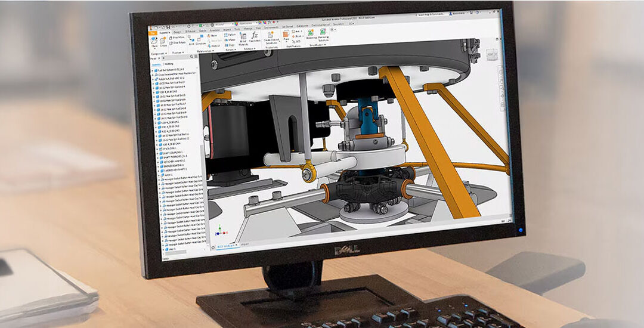Click the Free Move button
The width and height of the screenshot is (644, 328).
178,38
